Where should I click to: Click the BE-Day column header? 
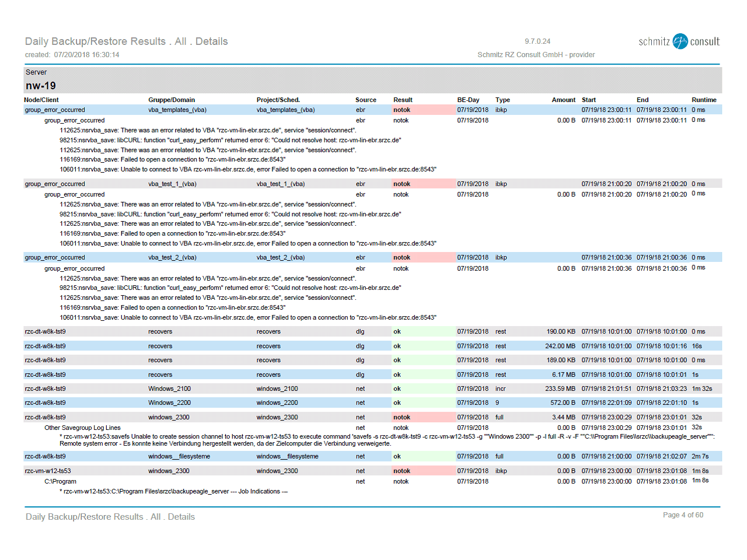tap(468, 100)
